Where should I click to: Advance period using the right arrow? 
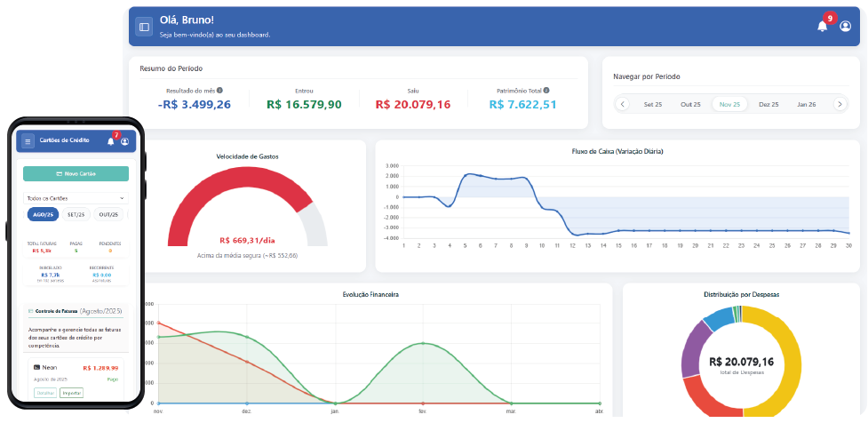pos(839,104)
